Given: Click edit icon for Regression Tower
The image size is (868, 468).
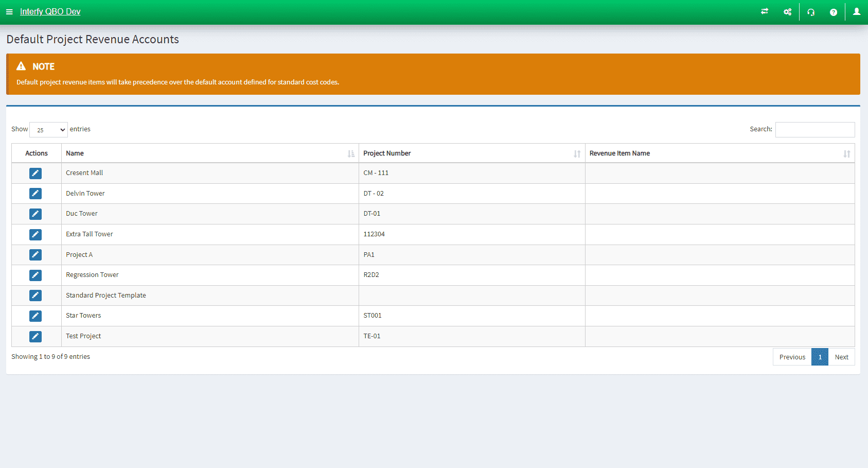Looking at the screenshot, I should coord(36,275).
